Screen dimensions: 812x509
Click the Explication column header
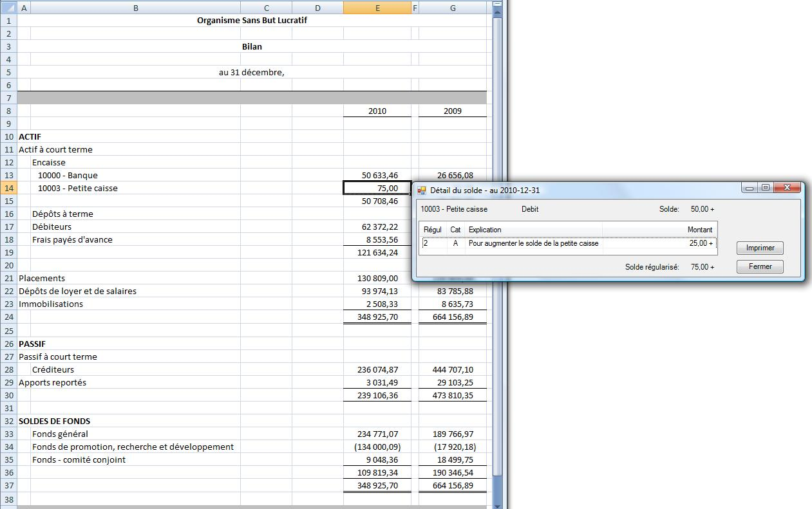(534, 230)
